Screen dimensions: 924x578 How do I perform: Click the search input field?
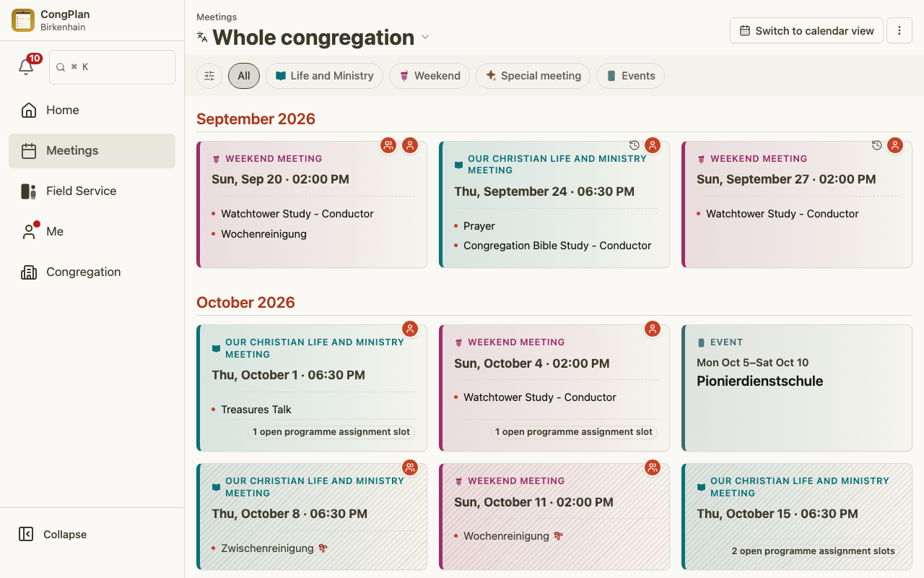pos(112,67)
